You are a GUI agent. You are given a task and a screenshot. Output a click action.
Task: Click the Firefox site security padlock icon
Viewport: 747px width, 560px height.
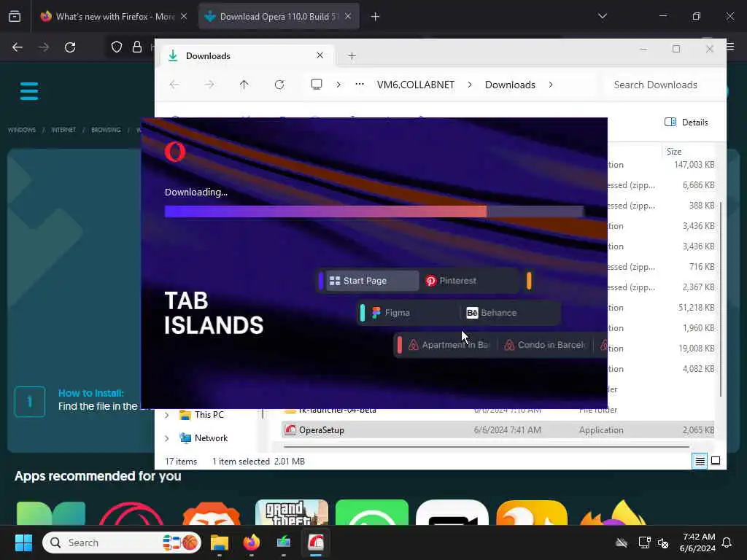coord(137,47)
